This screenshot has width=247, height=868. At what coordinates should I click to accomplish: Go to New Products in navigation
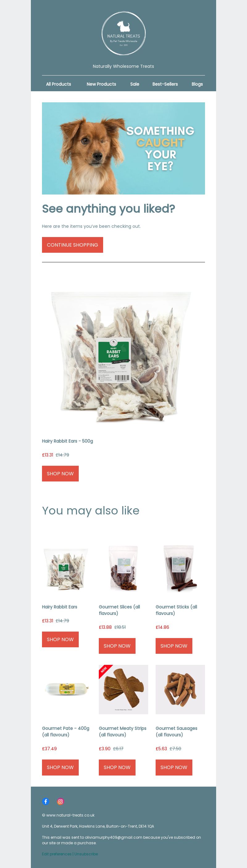pos(101,84)
